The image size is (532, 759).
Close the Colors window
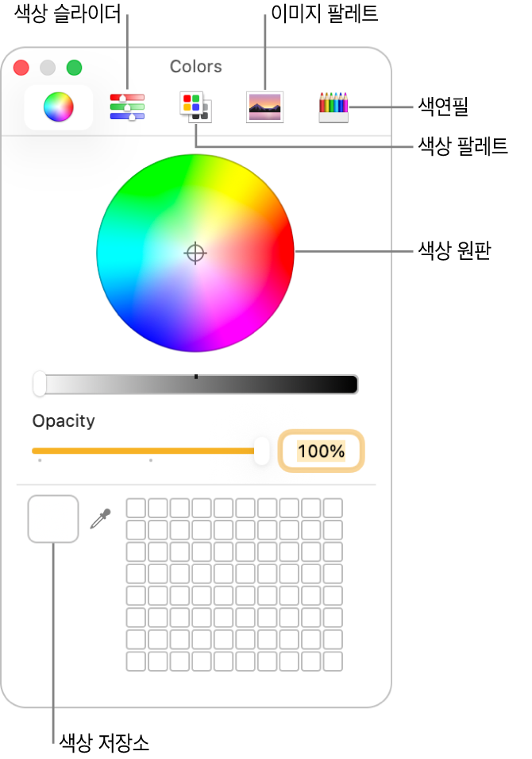(21, 68)
